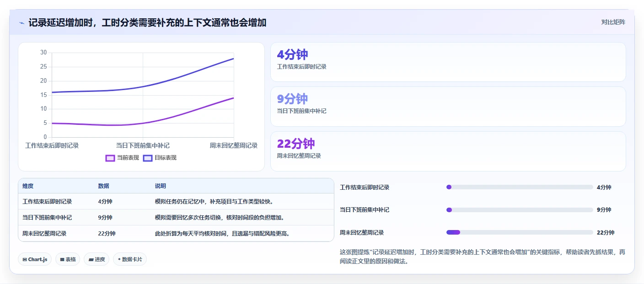The height and width of the screenshot is (284, 644).
Task: Click the 维度 column header
Action: pyautogui.click(x=28, y=186)
